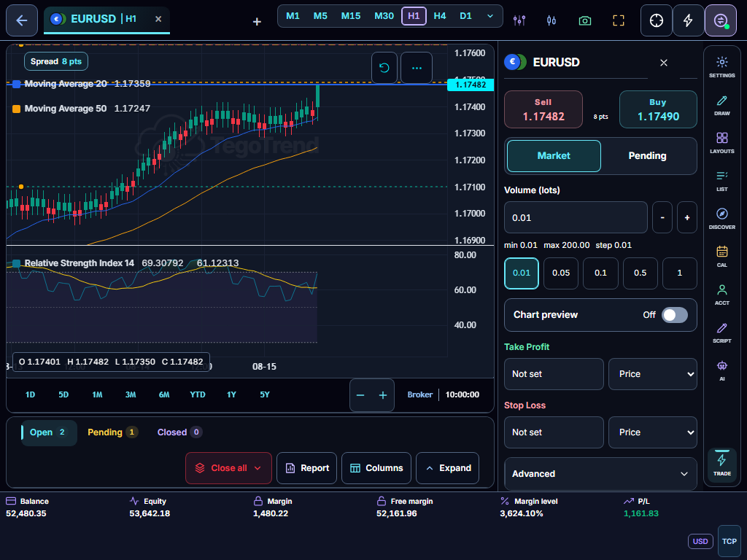Open the indicators settings sliders icon
Image resolution: width=747 pixels, height=560 pixels.
519,20
